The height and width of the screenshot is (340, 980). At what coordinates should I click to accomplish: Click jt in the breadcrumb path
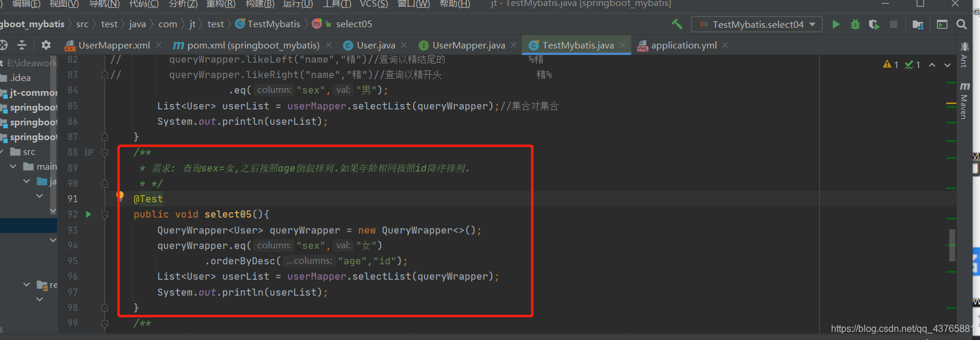[192, 24]
